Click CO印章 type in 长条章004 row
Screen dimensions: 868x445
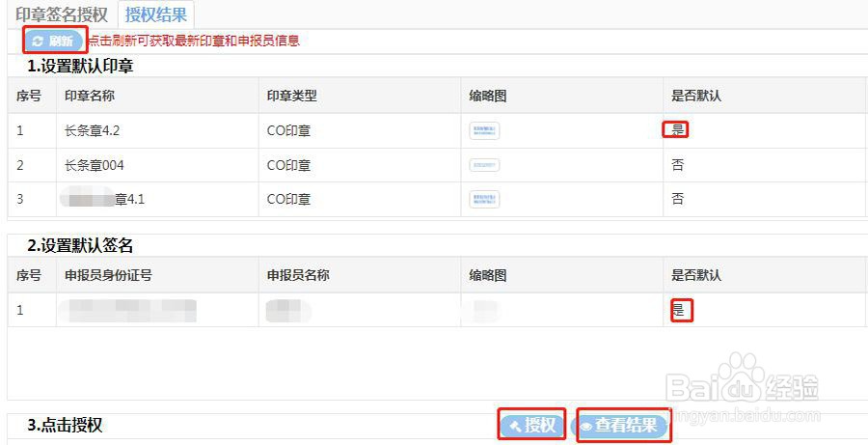click(x=289, y=166)
